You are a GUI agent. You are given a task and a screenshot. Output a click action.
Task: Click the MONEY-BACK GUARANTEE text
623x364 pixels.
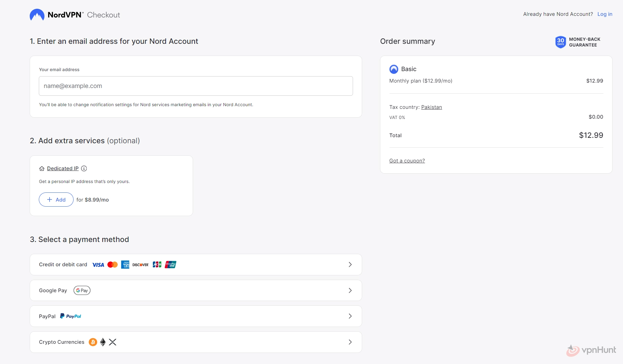tap(585, 42)
